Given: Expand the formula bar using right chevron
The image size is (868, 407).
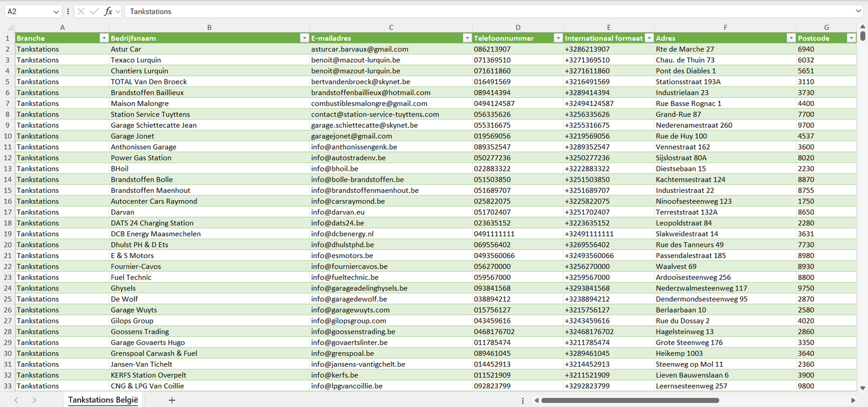Looking at the screenshot, I should tap(858, 11).
